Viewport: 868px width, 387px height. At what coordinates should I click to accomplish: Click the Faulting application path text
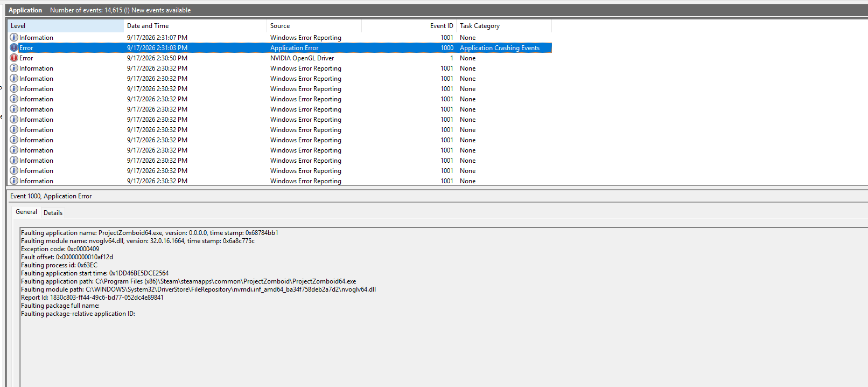point(188,281)
